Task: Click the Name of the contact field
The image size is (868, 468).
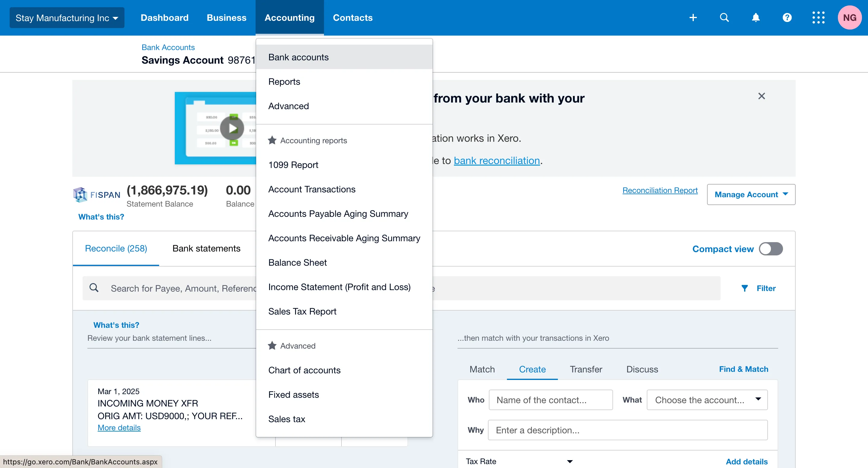Action: [551, 400]
